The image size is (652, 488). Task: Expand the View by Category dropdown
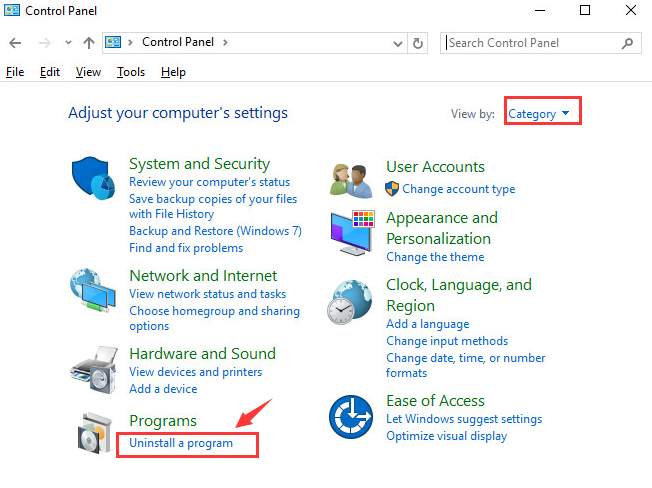click(x=539, y=113)
